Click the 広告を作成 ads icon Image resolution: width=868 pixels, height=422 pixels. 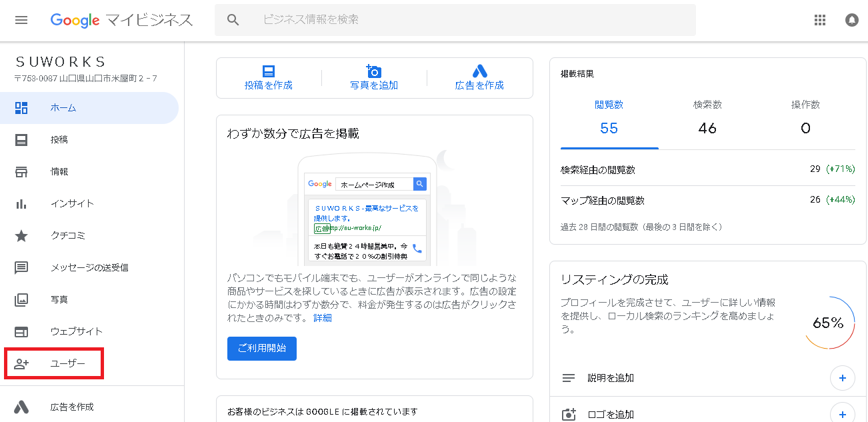click(479, 71)
